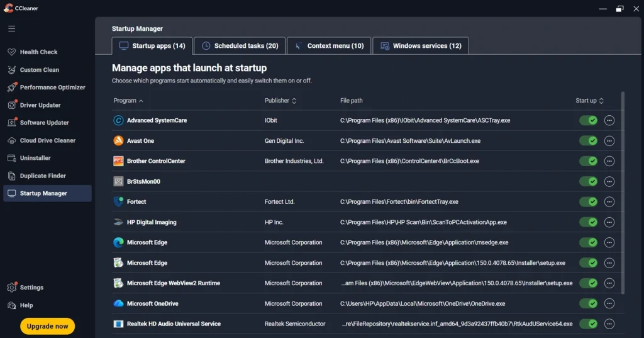Select the OneDrive.exe file path text
The height and width of the screenshot is (338, 644).
click(x=423, y=303)
